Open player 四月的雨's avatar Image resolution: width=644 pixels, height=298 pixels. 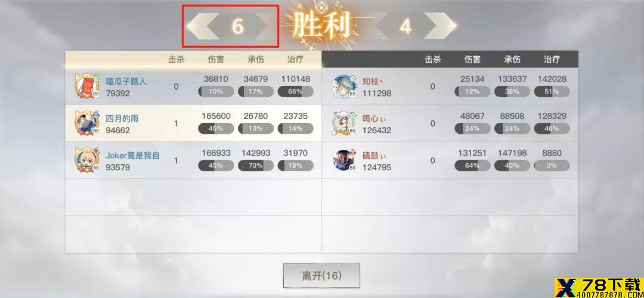pos(86,122)
